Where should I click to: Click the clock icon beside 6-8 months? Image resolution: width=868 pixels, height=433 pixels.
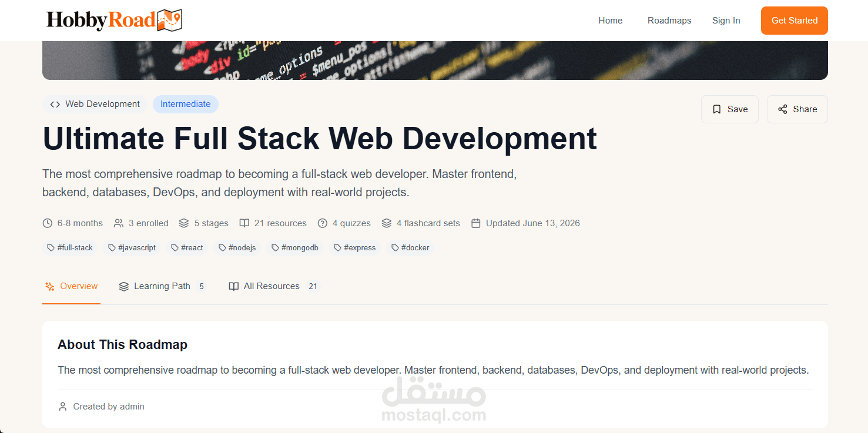(x=48, y=223)
